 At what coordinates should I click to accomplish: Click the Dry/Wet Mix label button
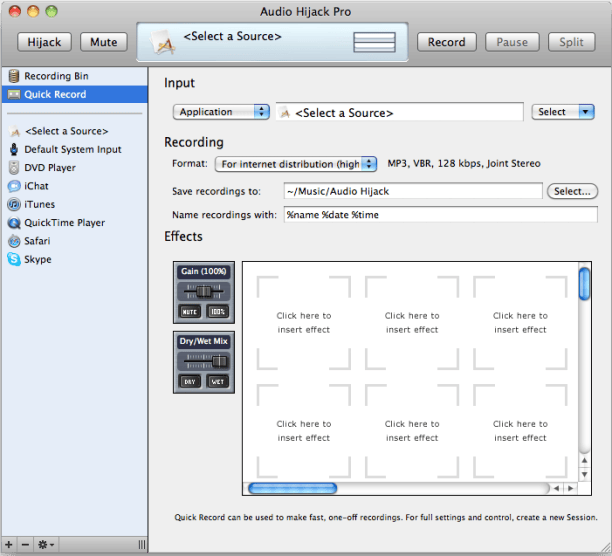coord(203,341)
